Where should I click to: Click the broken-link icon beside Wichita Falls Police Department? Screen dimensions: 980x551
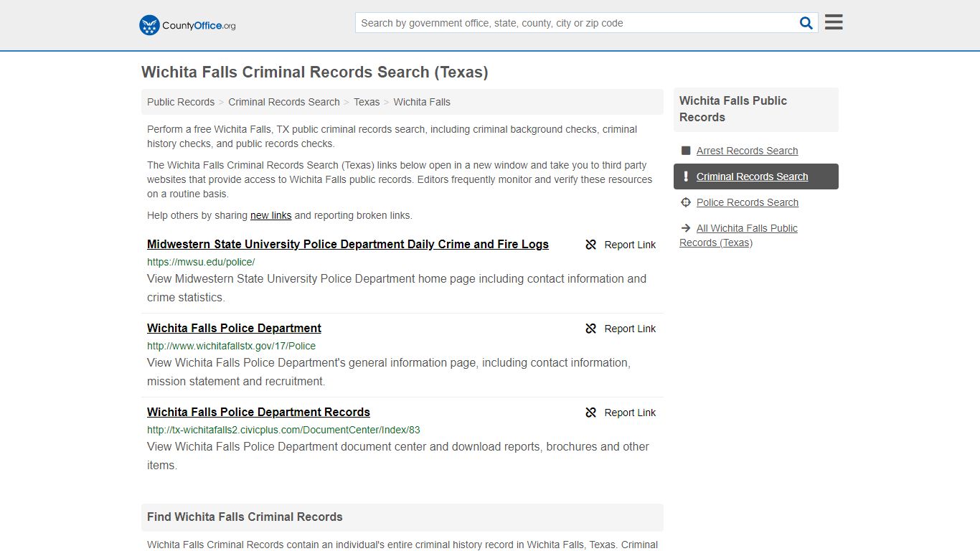(591, 329)
